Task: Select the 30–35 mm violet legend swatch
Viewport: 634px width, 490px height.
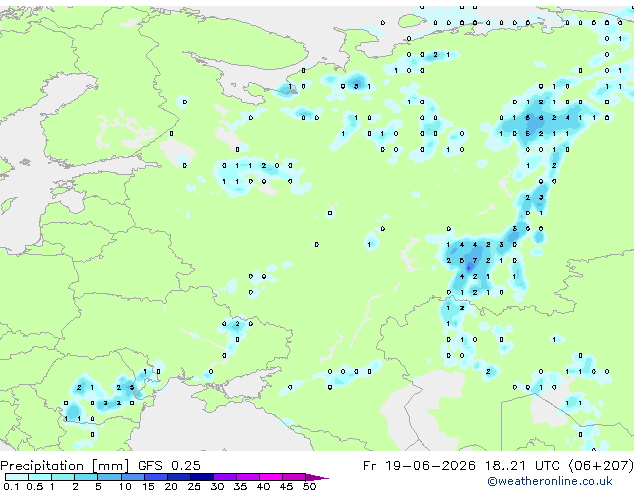Action: [225, 477]
